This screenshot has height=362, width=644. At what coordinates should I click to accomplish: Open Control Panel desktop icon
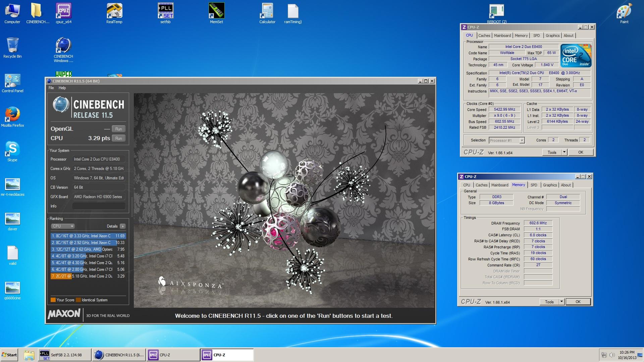12,83
